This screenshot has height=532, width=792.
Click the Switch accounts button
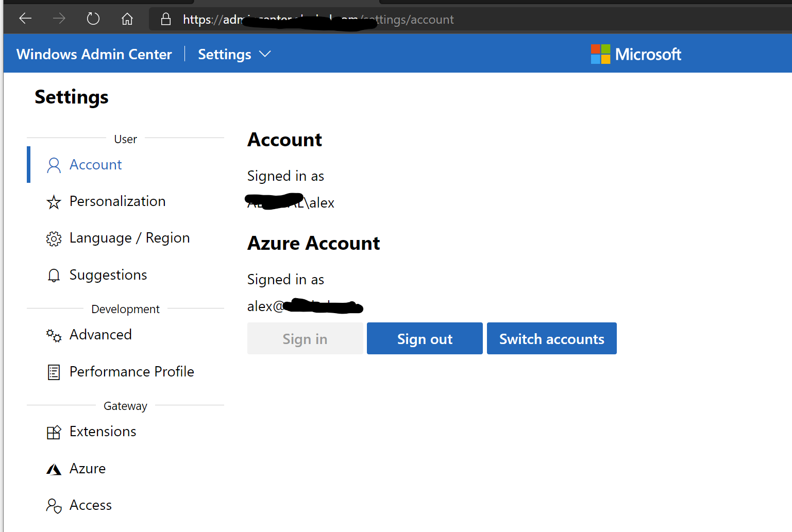[551, 338]
